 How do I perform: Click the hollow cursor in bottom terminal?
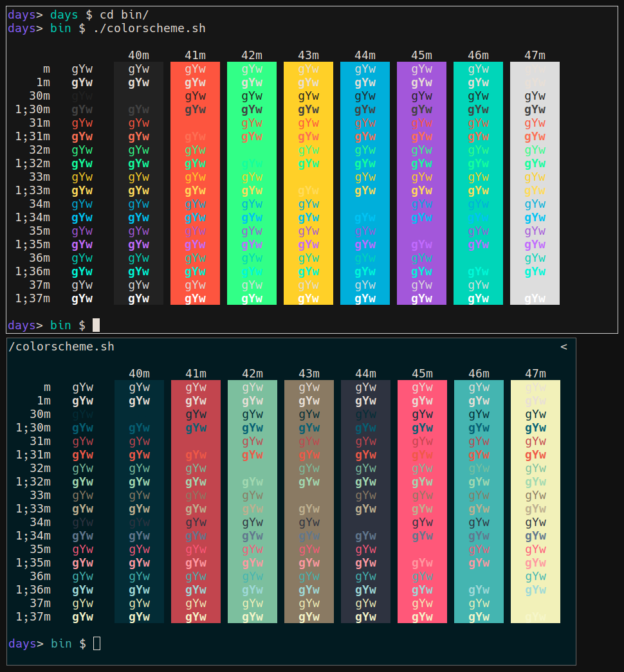tap(97, 643)
